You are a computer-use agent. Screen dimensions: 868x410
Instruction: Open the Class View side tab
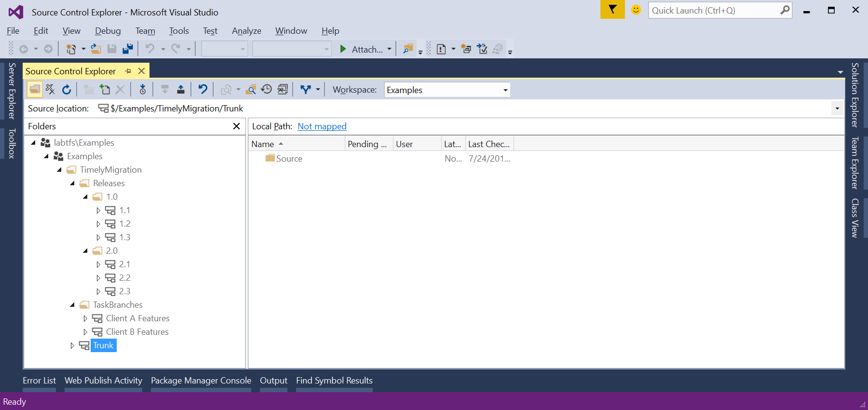[x=854, y=218]
